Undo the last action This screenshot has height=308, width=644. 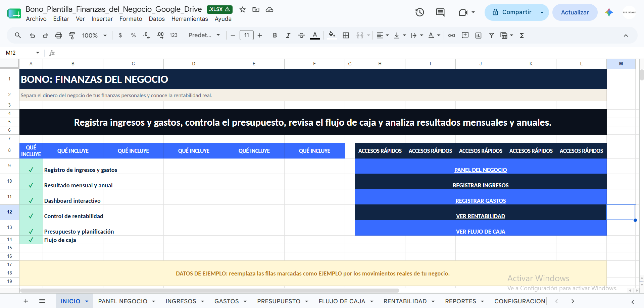click(32, 35)
